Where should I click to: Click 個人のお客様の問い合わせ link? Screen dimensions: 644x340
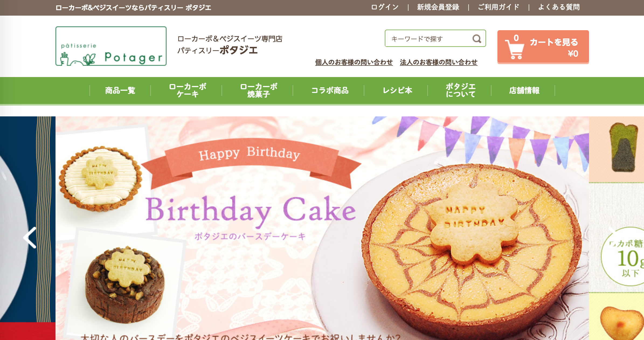point(354,62)
